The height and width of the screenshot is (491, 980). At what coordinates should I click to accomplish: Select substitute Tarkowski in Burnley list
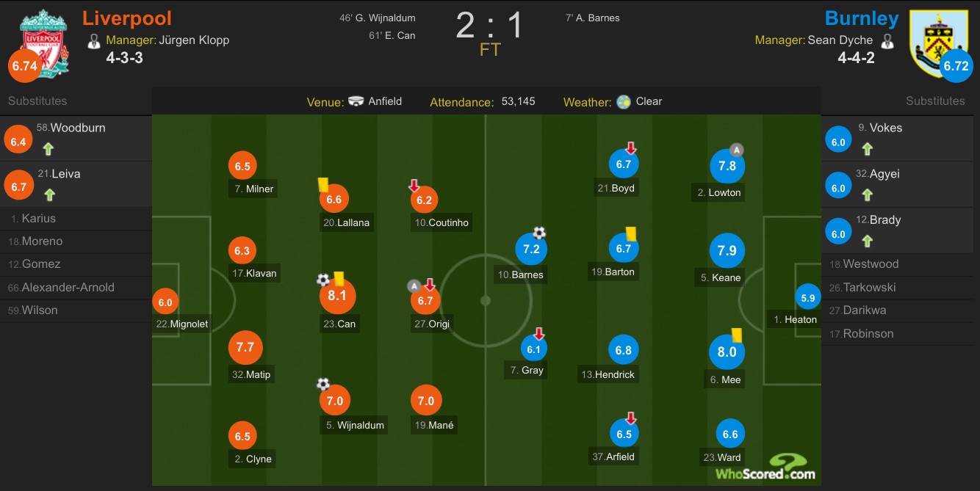(x=900, y=287)
